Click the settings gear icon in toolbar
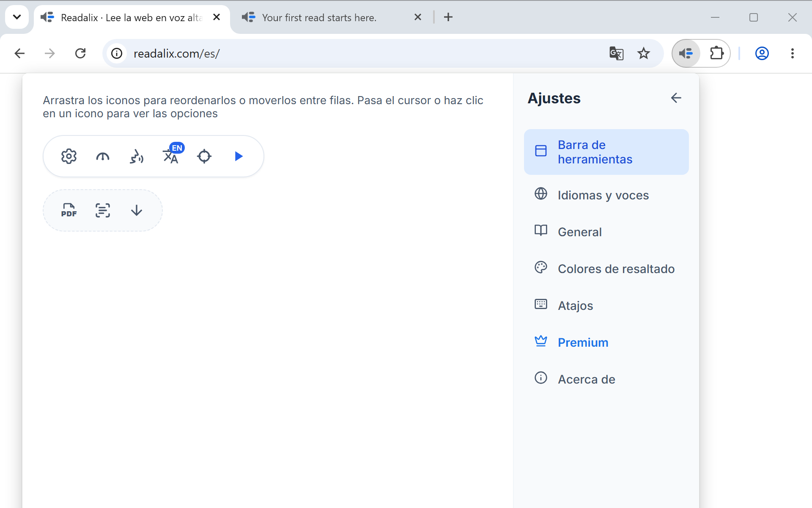812x508 pixels. click(69, 156)
